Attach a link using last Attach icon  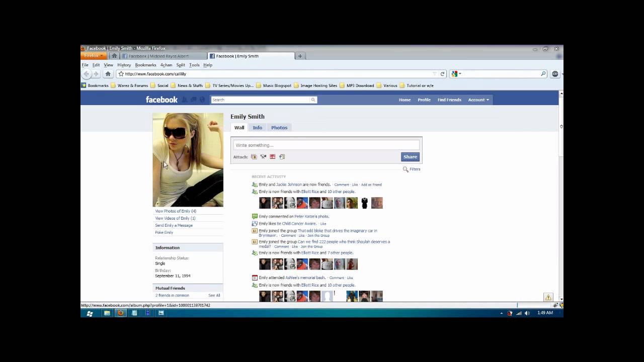[x=282, y=157]
